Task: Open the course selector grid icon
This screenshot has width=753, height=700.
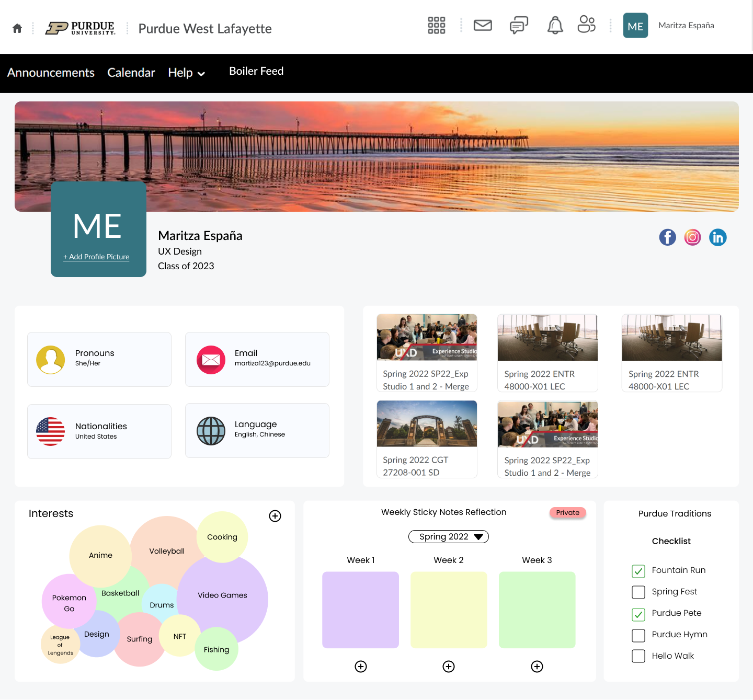Action: 436,25
